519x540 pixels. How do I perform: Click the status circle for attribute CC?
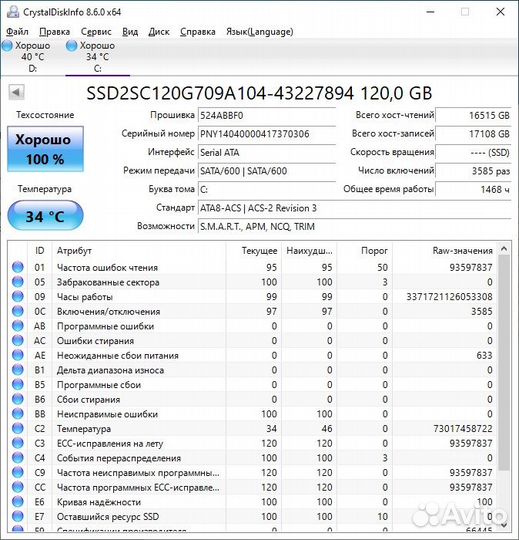click(x=18, y=487)
